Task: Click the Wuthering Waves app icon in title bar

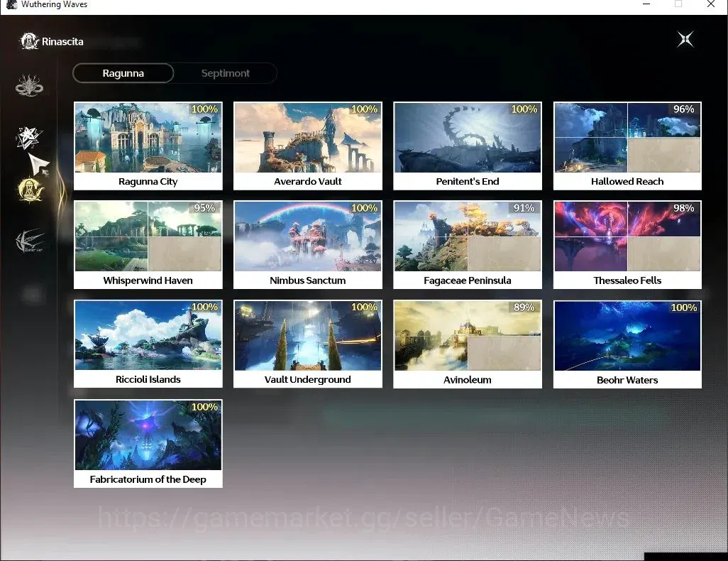Action: click(11, 4)
